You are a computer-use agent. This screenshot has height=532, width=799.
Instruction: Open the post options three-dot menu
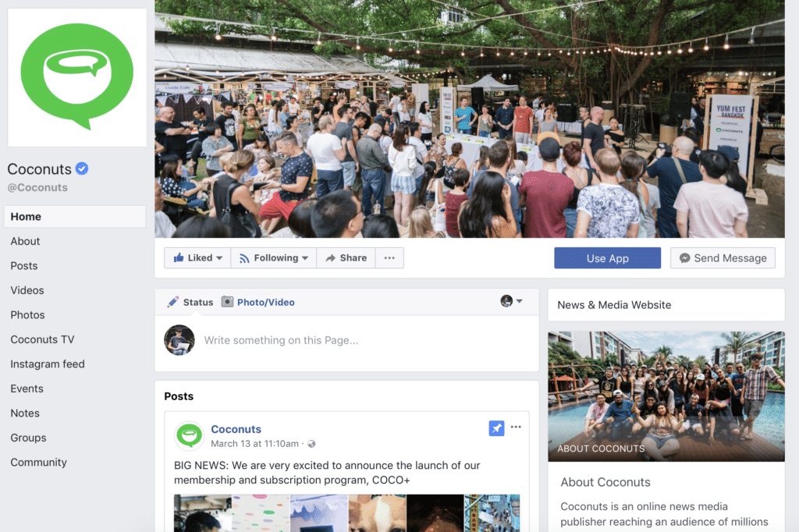[516, 427]
